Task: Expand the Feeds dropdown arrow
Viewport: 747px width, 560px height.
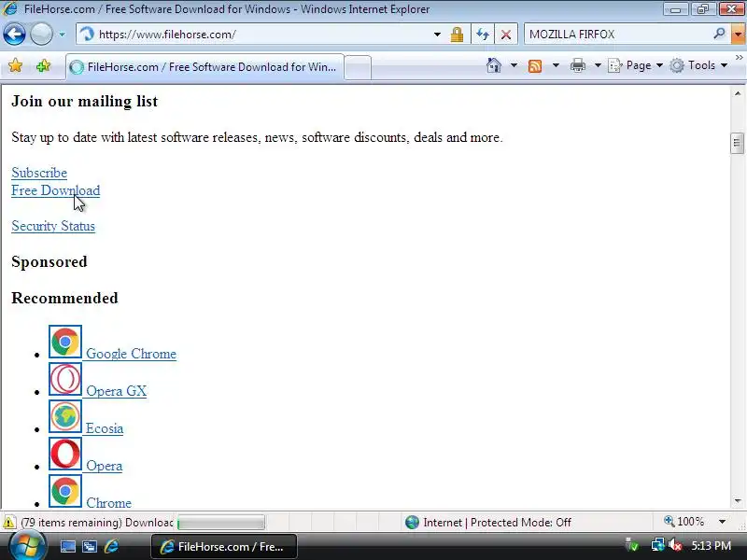Action: click(556, 65)
